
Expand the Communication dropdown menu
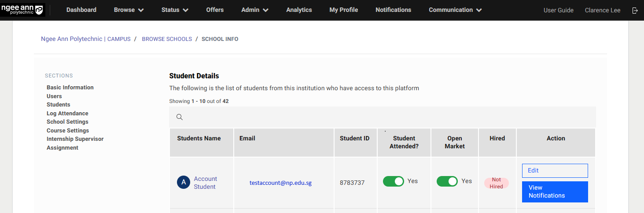pyautogui.click(x=455, y=10)
